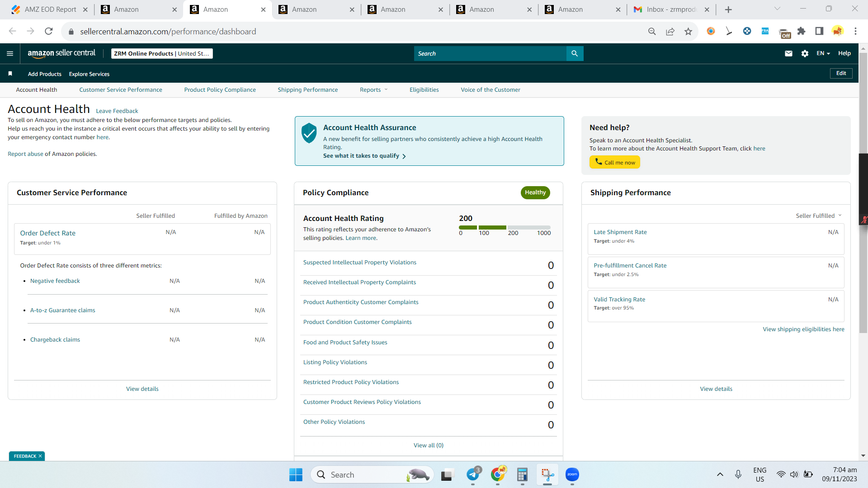Close the FEEDBACK tab with the X
The image size is (868, 488).
click(x=40, y=456)
